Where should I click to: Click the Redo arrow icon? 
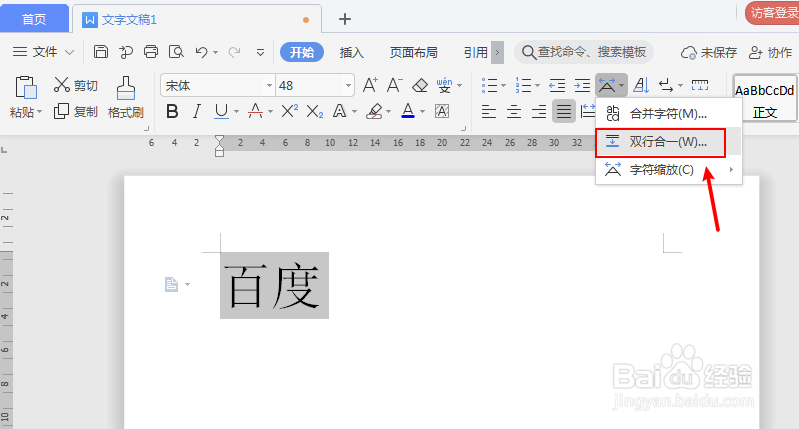coord(234,52)
